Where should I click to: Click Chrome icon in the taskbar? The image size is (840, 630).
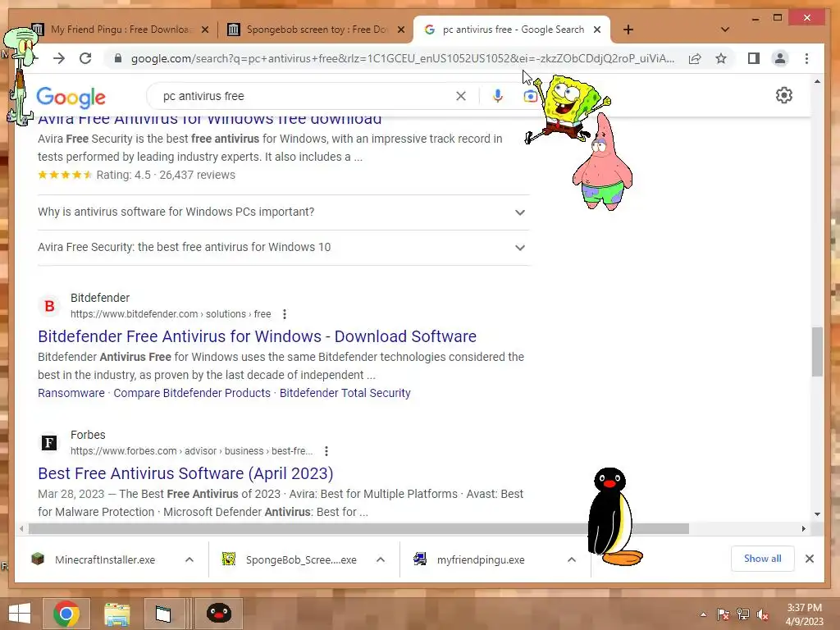66,614
